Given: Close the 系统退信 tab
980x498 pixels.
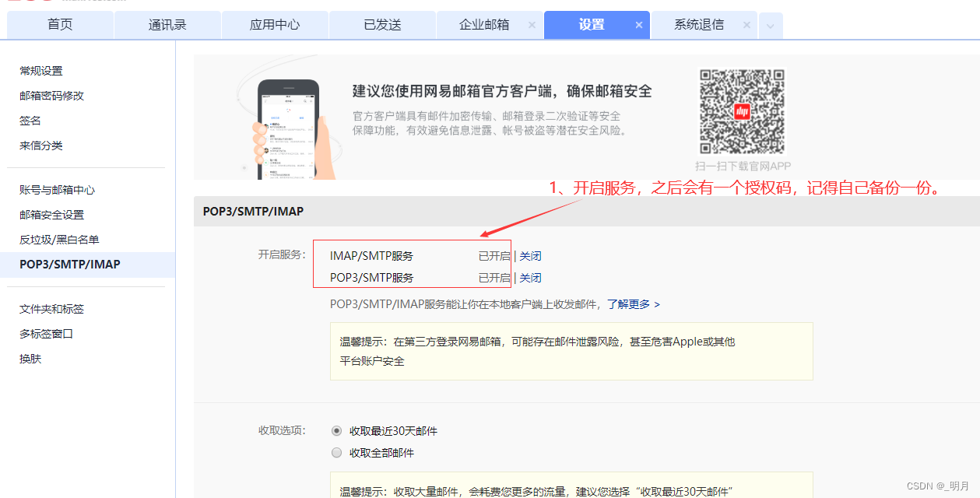Looking at the screenshot, I should [x=746, y=25].
